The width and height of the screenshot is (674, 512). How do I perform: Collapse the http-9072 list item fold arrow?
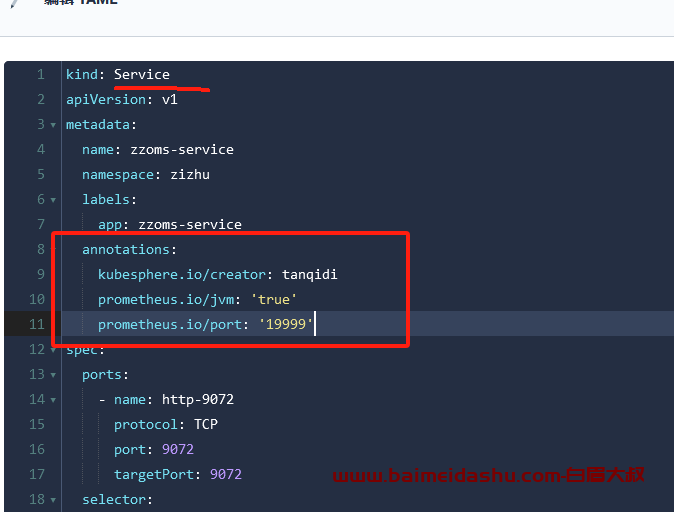point(53,400)
